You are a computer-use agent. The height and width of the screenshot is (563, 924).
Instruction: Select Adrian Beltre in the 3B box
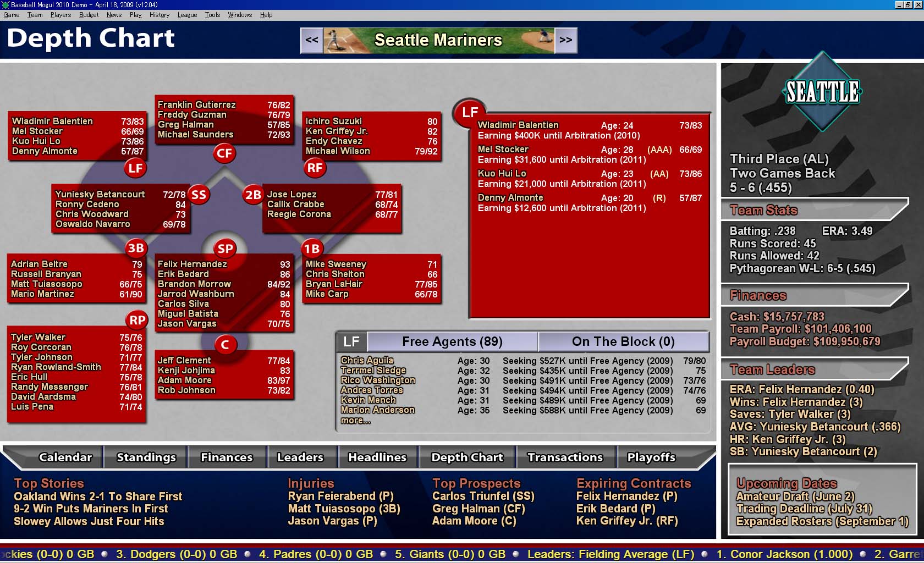[x=39, y=264]
